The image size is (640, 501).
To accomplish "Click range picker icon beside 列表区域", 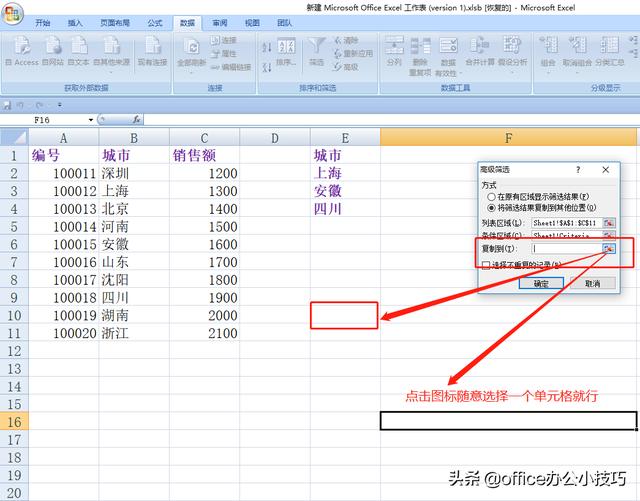I will pos(609,223).
